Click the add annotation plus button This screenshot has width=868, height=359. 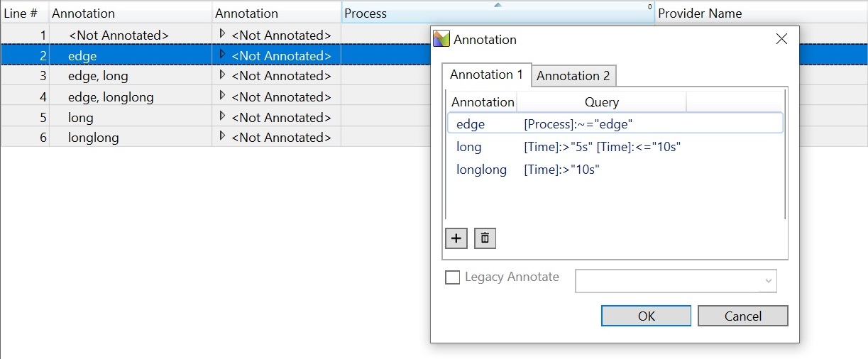coord(456,238)
